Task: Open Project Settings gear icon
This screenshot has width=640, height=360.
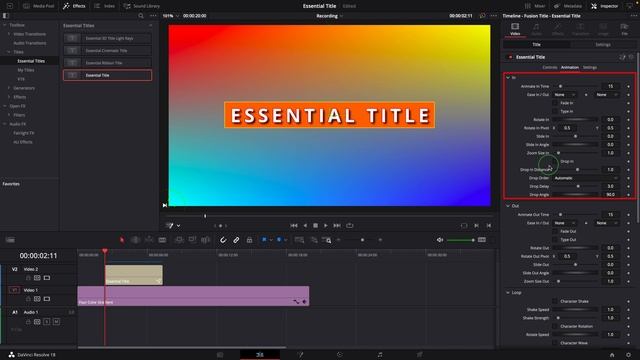Action: (x=629, y=355)
